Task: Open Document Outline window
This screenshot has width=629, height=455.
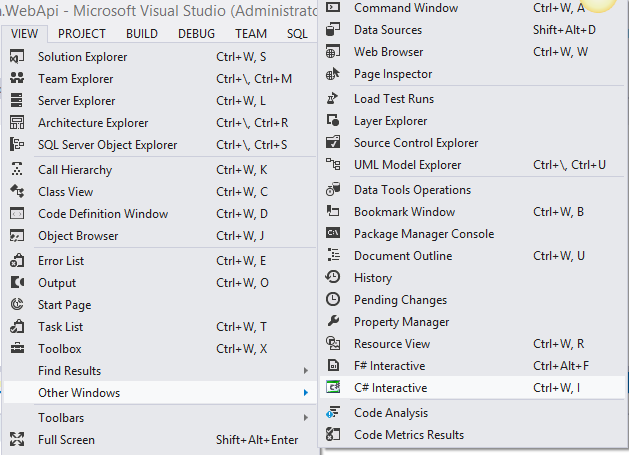Action: pos(473,256)
